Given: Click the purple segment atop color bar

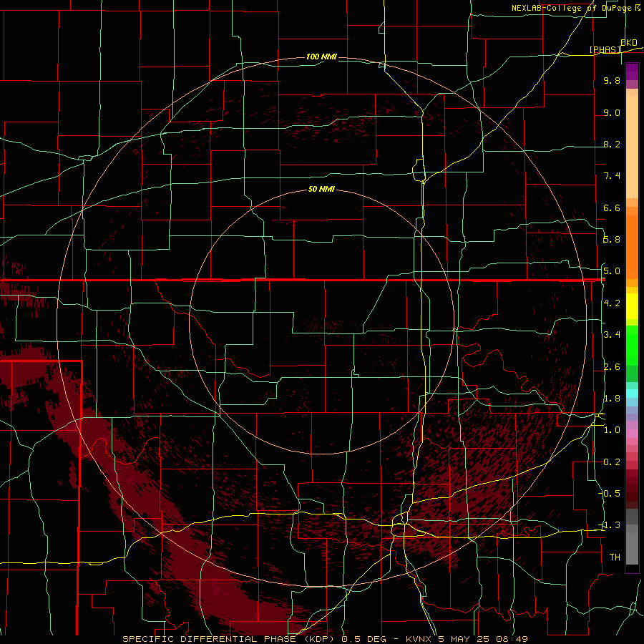Looking at the screenshot, I should [x=632, y=72].
